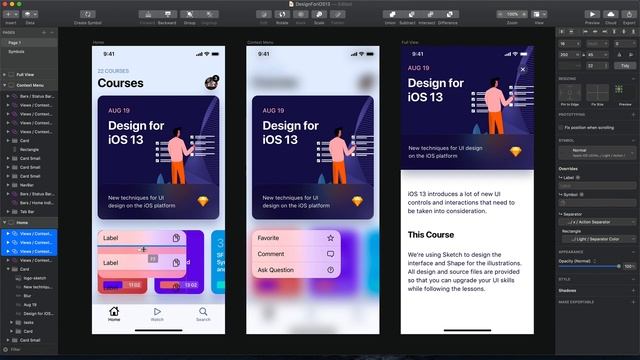Click the opacity 100% value field
Screen dimensions: 640x360
click(629, 266)
